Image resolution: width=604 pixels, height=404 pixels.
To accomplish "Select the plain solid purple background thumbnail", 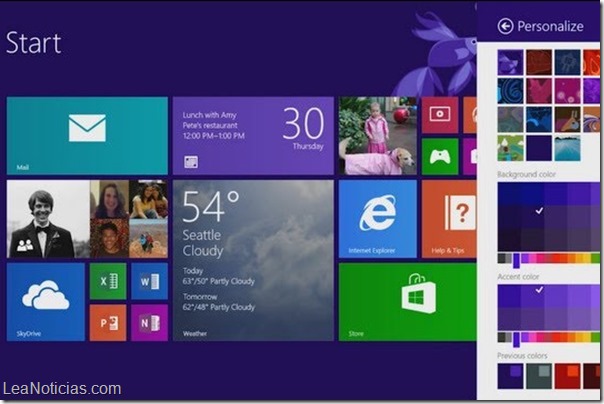I will click(539, 148).
